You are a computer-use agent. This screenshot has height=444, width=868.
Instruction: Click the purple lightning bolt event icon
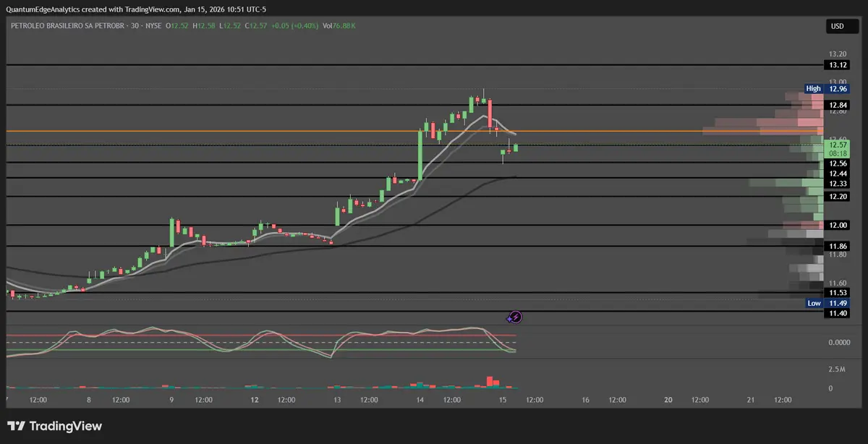click(x=515, y=317)
